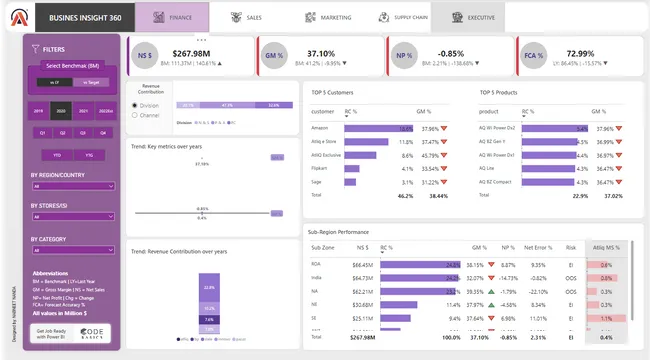Image resolution: width=650 pixels, height=360 pixels.
Task: Select fiscal year 2022 Est
Action: 106,111
